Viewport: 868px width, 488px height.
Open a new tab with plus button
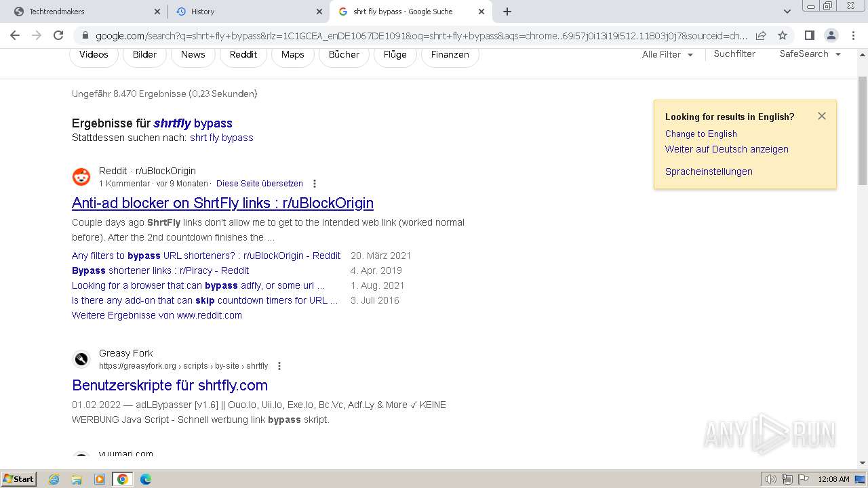(x=507, y=12)
